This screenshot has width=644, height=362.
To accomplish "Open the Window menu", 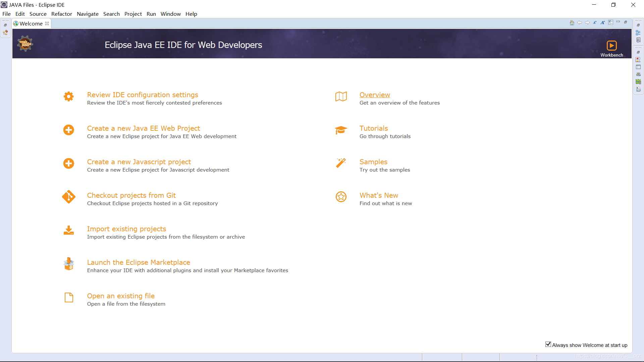I will tap(171, 14).
